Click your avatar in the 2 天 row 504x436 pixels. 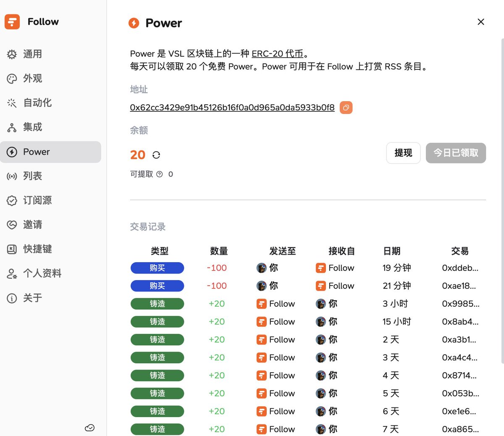(321, 340)
